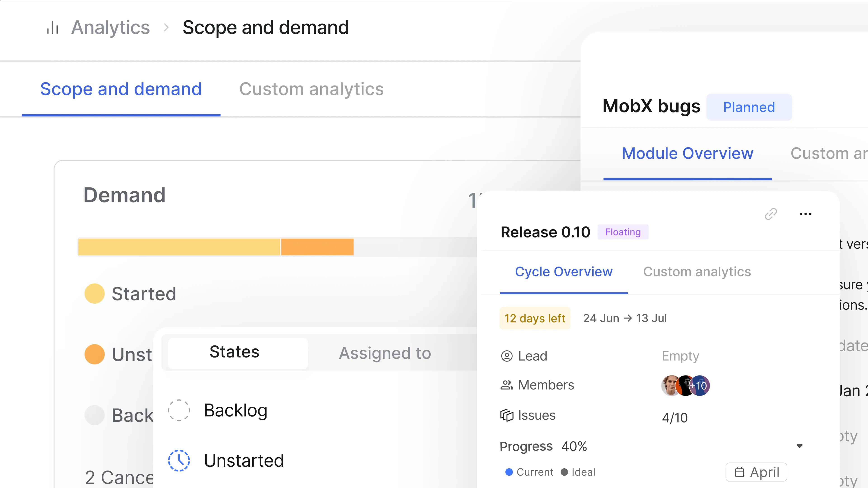Click the Planned status badge on MobX bugs
This screenshot has width=868, height=488.
749,107
